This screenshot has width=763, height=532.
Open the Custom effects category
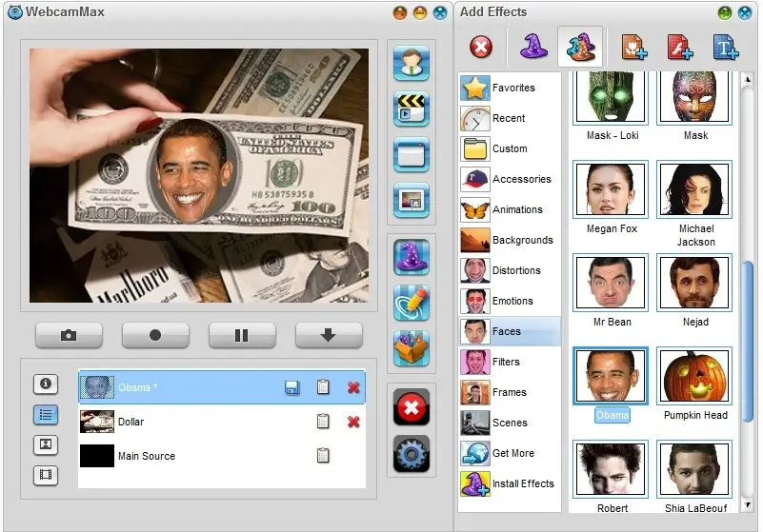point(510,148)
